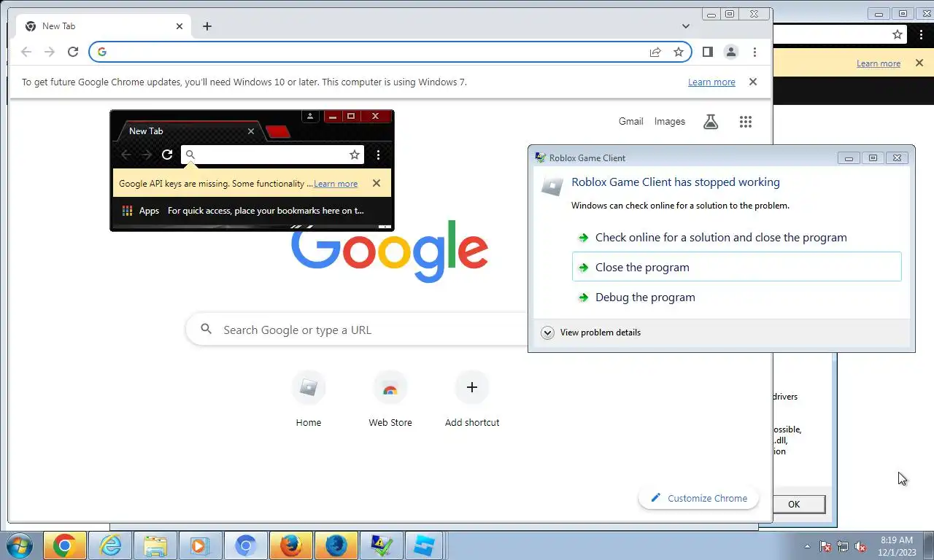934x560 pixels.
Task: Click Customize Chrome button
Action: tap(698, 498)
